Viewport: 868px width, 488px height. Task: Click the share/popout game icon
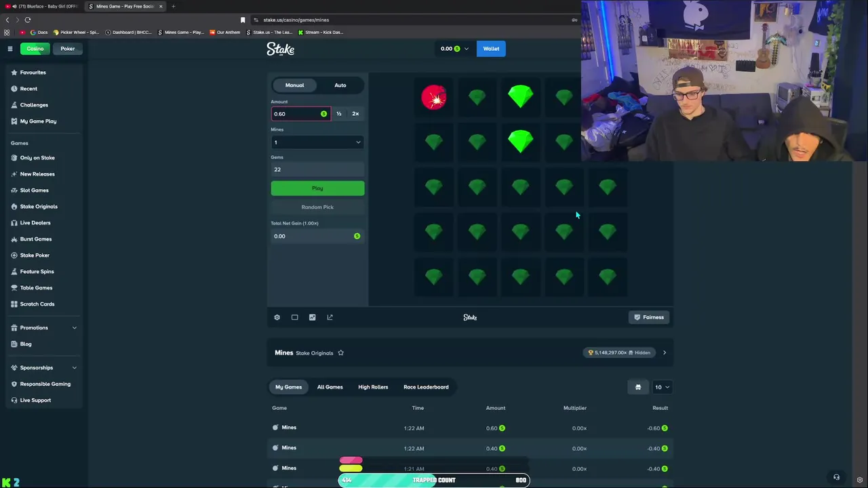pyautogui.click(x=330, y=317)
